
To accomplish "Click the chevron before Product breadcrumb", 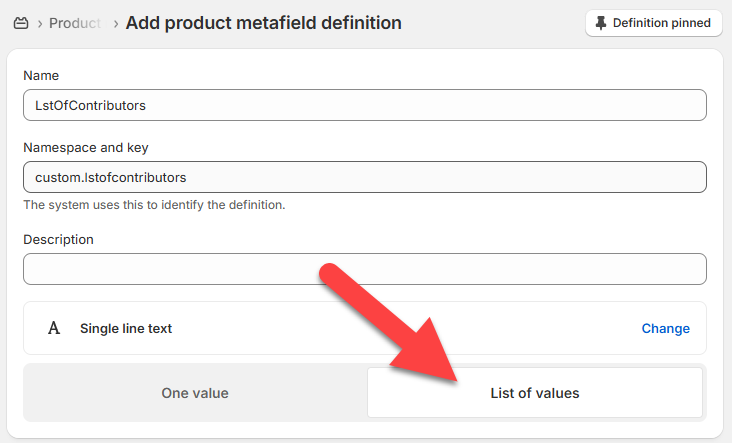I will (x=40, y=23).
